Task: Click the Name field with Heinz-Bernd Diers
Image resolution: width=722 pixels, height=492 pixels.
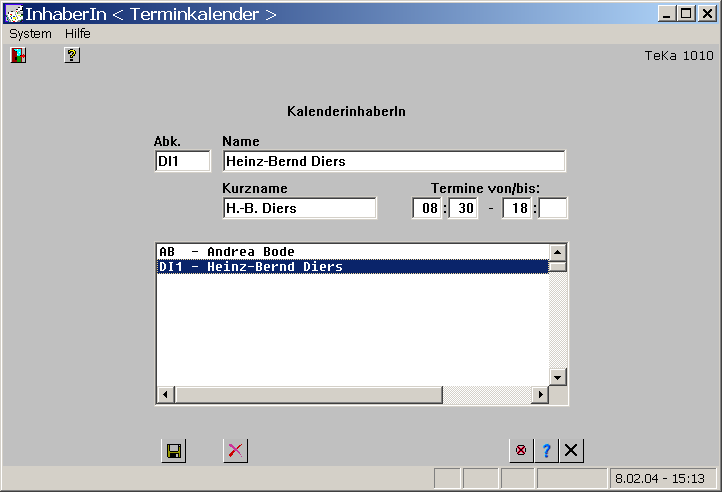Action: 393,161
